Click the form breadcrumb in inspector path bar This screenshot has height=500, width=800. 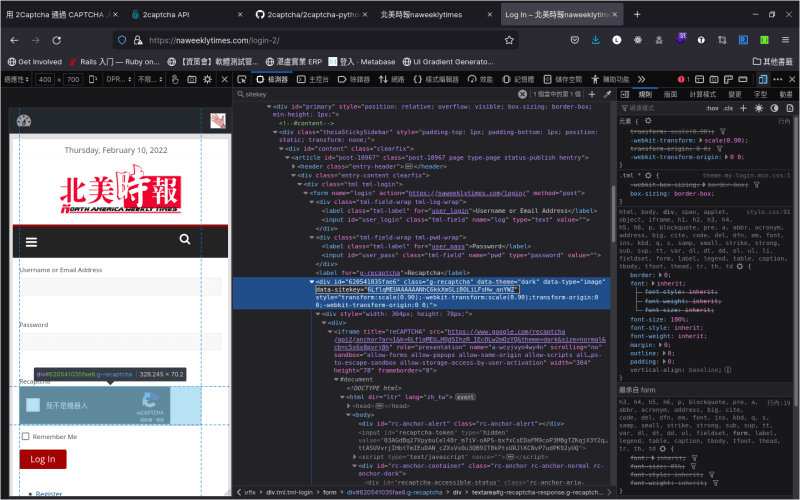pyautogui.click(x=330, y=492)
